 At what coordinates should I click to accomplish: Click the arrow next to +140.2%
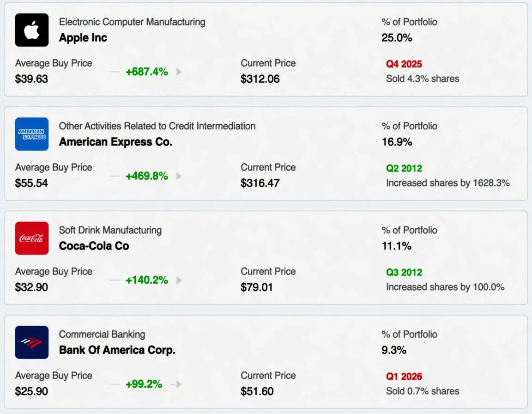point(179,280)
